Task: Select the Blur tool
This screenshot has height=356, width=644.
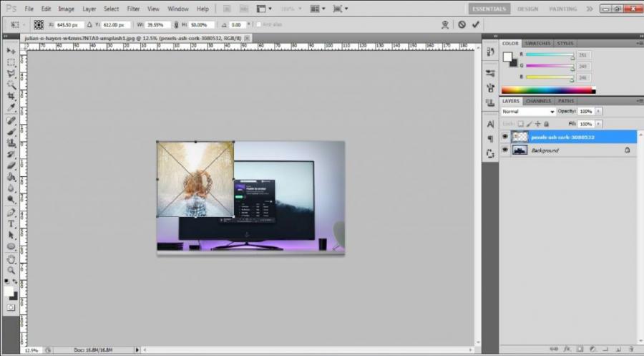Action: (x=11, y=188)
